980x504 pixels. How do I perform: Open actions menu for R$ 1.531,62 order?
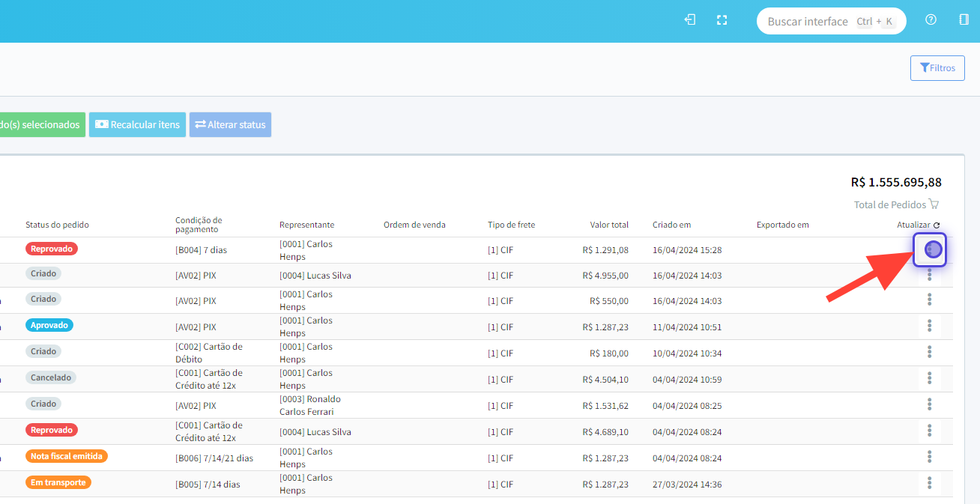tap(930, 404)
